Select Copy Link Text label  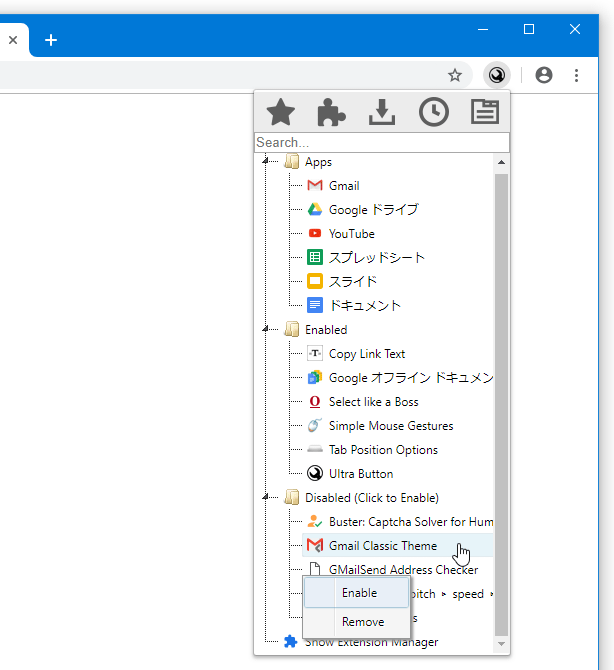click(367, 354)
